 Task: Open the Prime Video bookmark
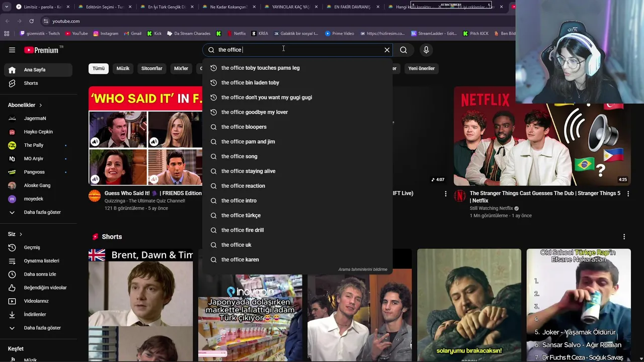click(339, 34)
